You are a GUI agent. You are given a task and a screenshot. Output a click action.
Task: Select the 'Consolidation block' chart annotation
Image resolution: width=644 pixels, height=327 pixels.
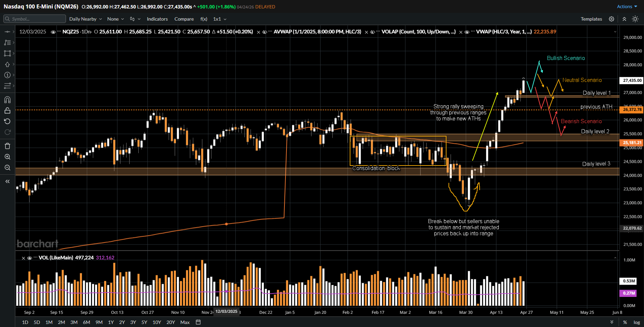pyautogui.click(x=376, y=168)
